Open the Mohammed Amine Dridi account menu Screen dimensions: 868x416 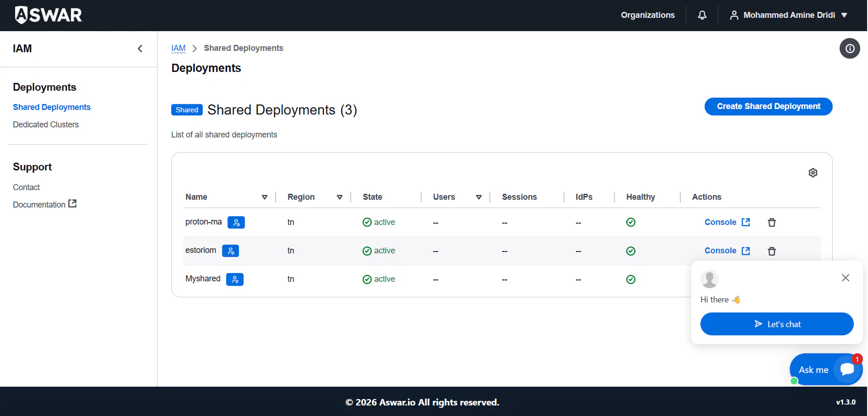coord(789,15)
